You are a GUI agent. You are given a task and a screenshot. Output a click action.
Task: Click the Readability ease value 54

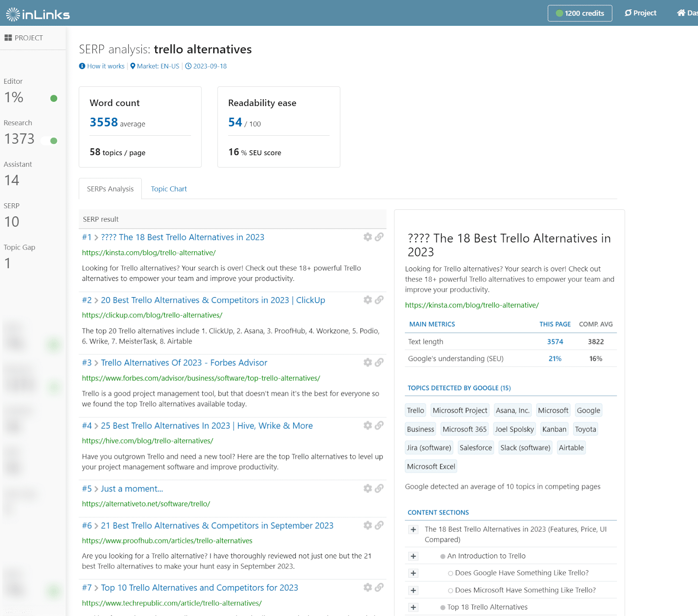click(235, 122)
